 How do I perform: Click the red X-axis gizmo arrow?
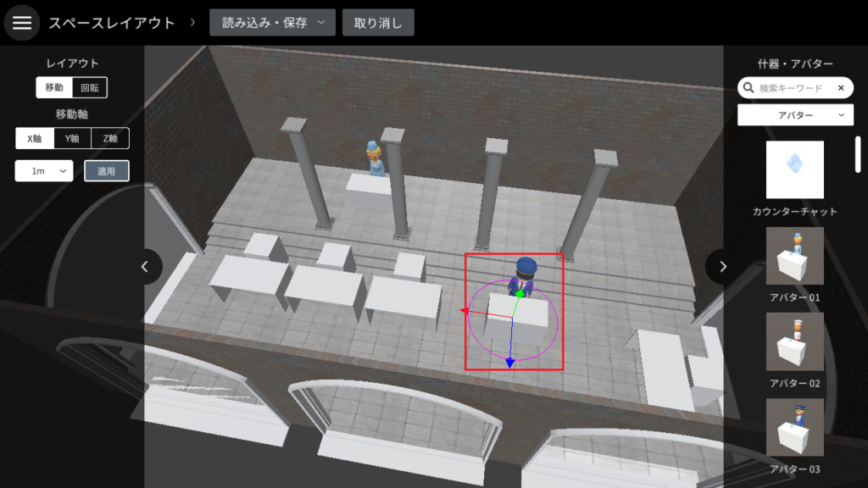click(x=465, y=311)
